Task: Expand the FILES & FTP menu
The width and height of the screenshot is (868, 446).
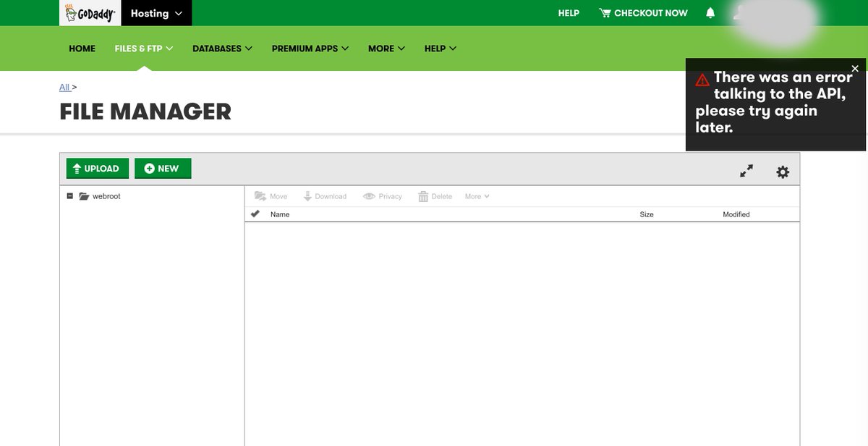Action: (144, 49)
